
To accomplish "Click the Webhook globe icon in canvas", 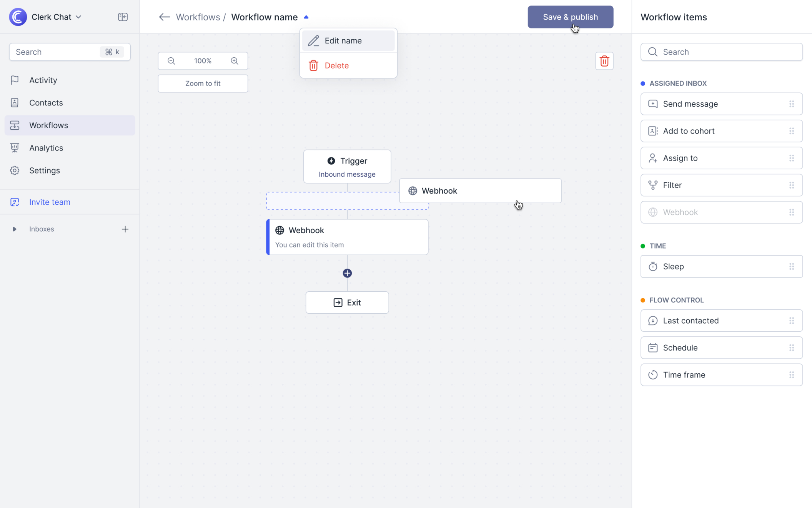I will click(280, 230).
